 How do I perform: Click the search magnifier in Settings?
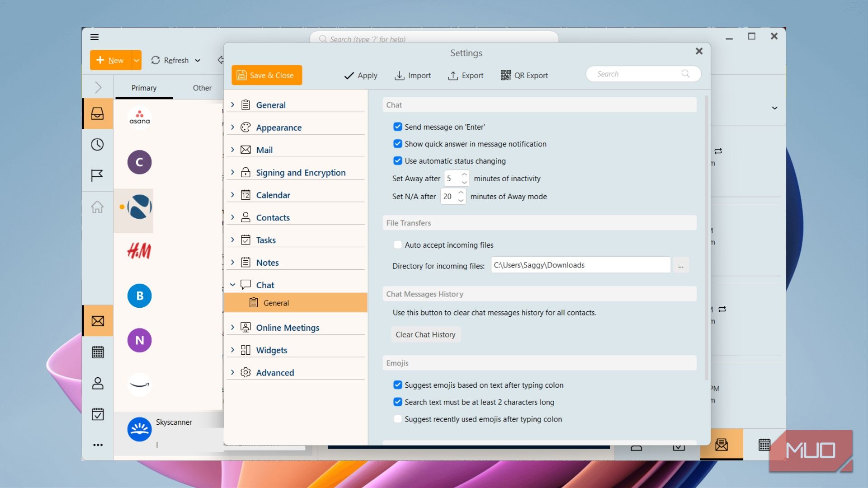tap(685, 74)
